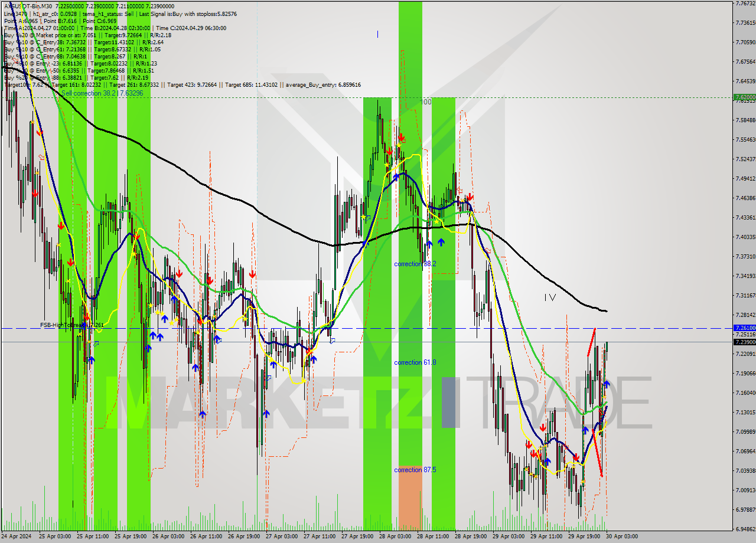Click the '28 Apr 19:00' time label
Image resolution: width=756 pixels, height=543 pixels.
pos(470,537)
